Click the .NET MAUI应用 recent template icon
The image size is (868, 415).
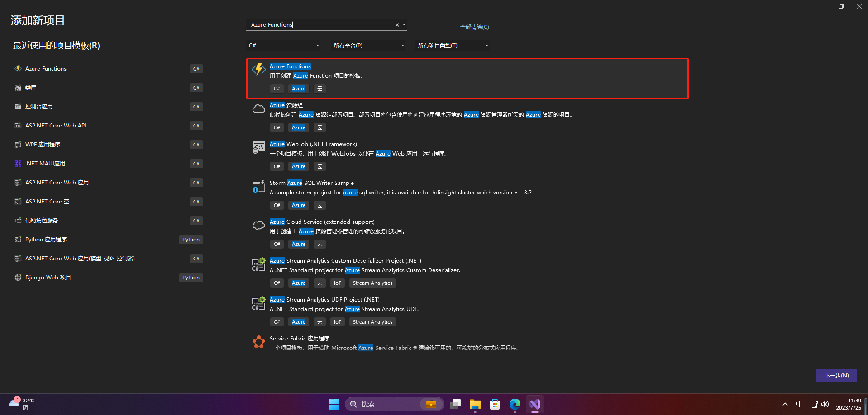pyautogui.click(x=18, y=164)
